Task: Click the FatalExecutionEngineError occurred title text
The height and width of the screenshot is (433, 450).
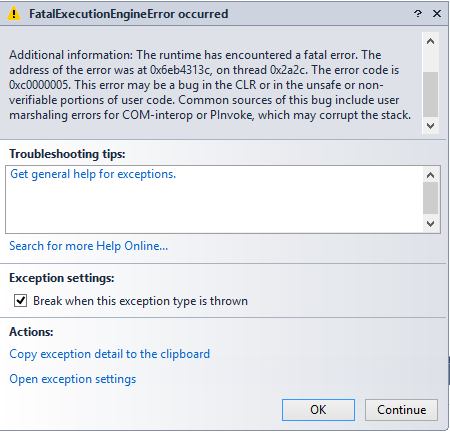Action: (x=129, y=14)
